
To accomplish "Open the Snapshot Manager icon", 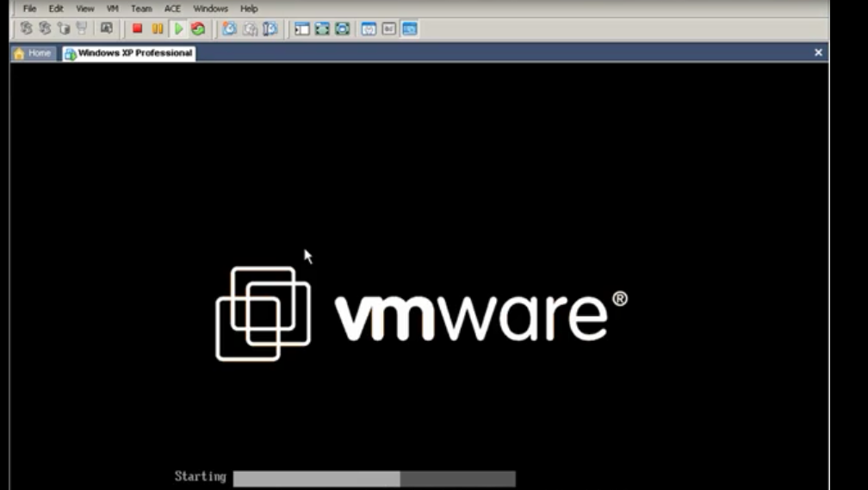I will tap(270, 28).
